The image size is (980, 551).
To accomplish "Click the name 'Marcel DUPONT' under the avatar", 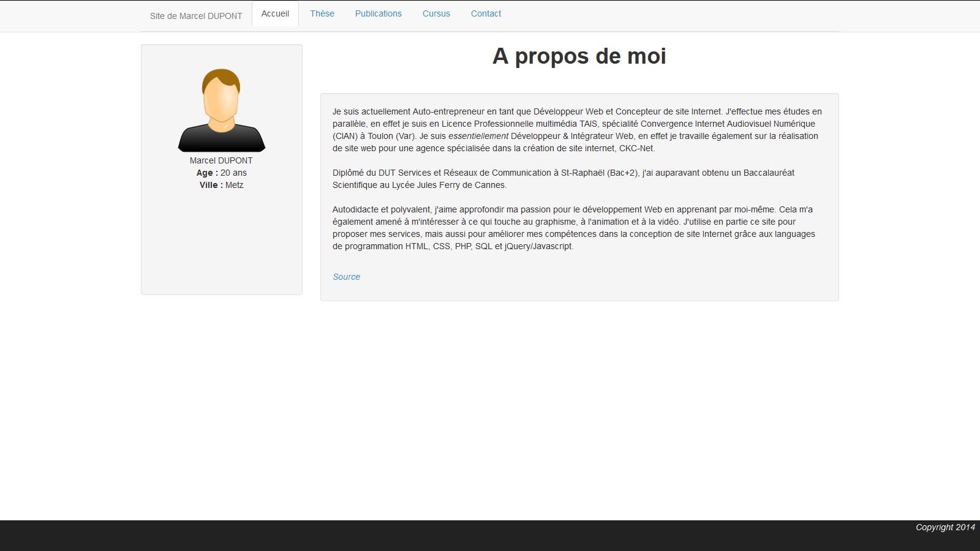I will 221,160.
